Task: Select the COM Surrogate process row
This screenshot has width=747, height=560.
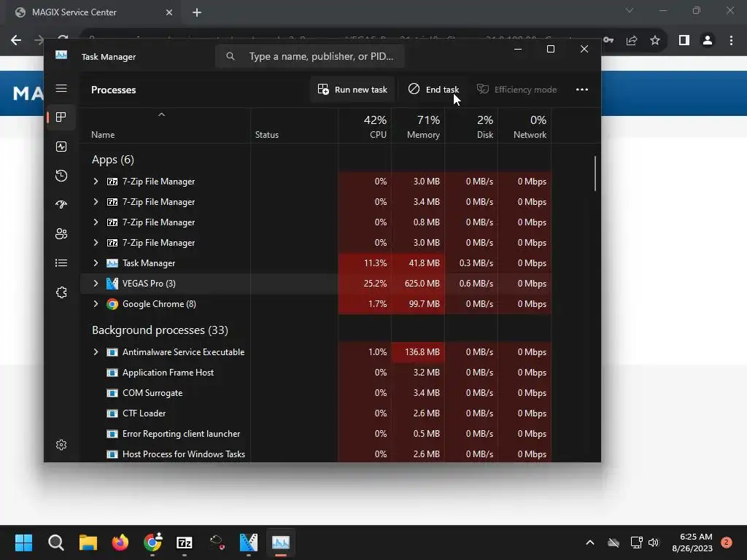Action: (316, 393)
